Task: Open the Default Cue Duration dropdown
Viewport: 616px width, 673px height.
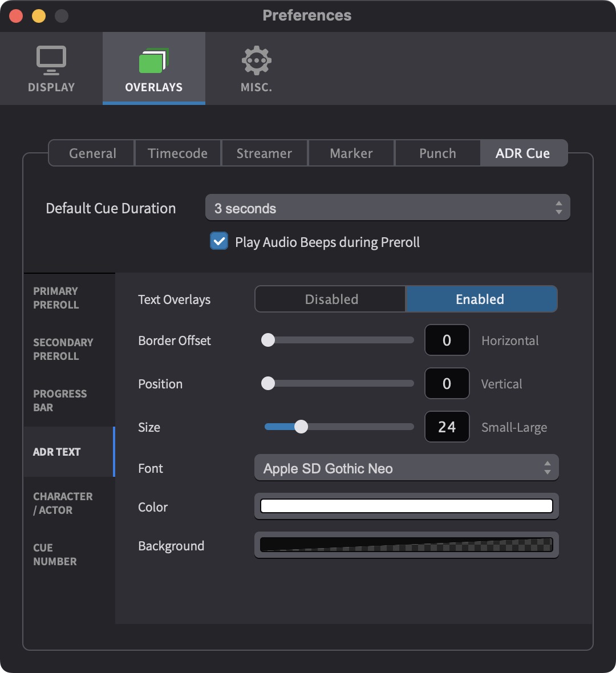Action: point(388,208)
